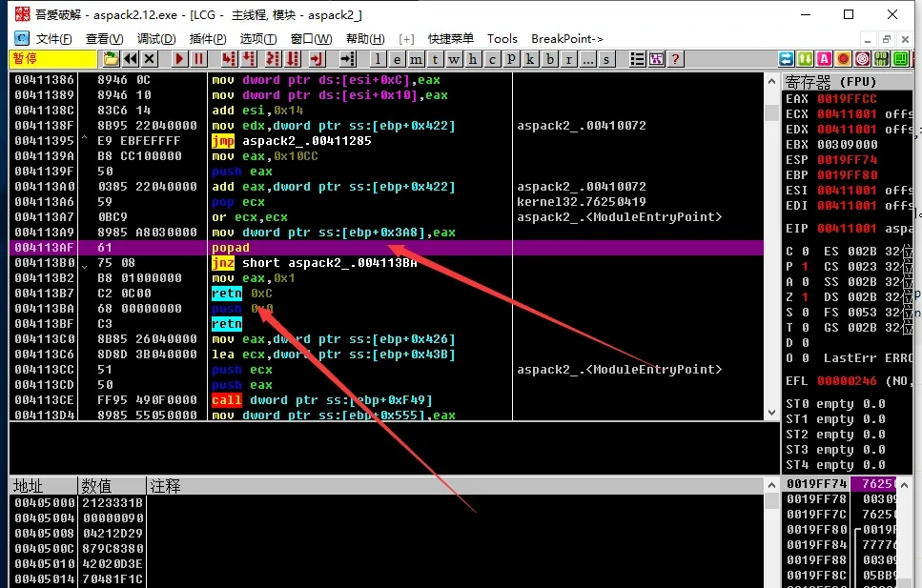The width and height of the screenshot is (922, 588).
Task: Click the 地址 column header in dump
Action: pyautogui.click(x=44, y=486)
